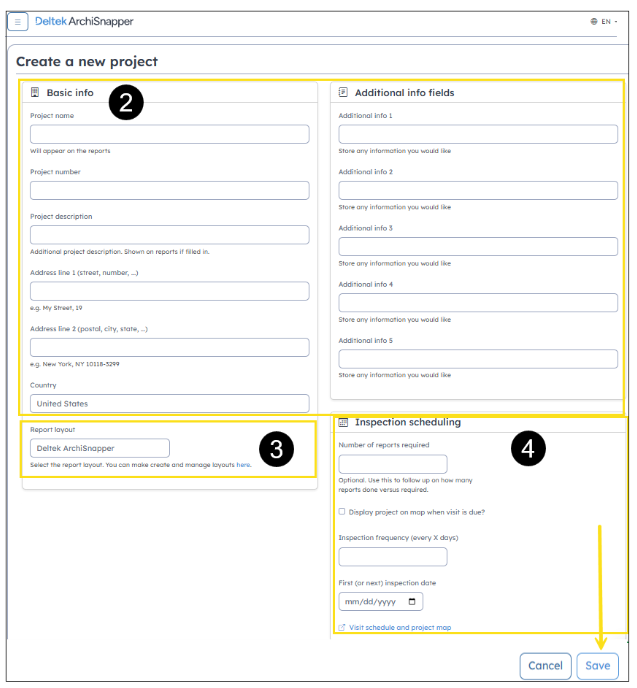Click the 'Report layout' label
This screenshot has width=637, height=688.
pos(53,430)
